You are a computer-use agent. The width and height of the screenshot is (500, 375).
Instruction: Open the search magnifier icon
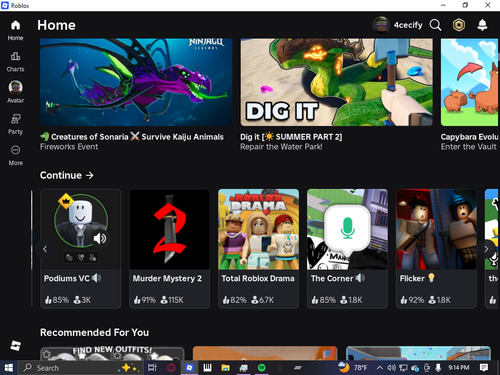coord(435,25)
